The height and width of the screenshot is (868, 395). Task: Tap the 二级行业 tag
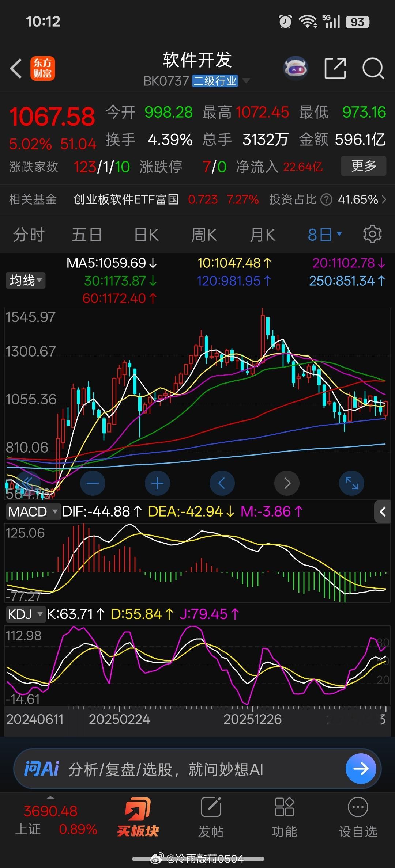[x=215, y=81]
